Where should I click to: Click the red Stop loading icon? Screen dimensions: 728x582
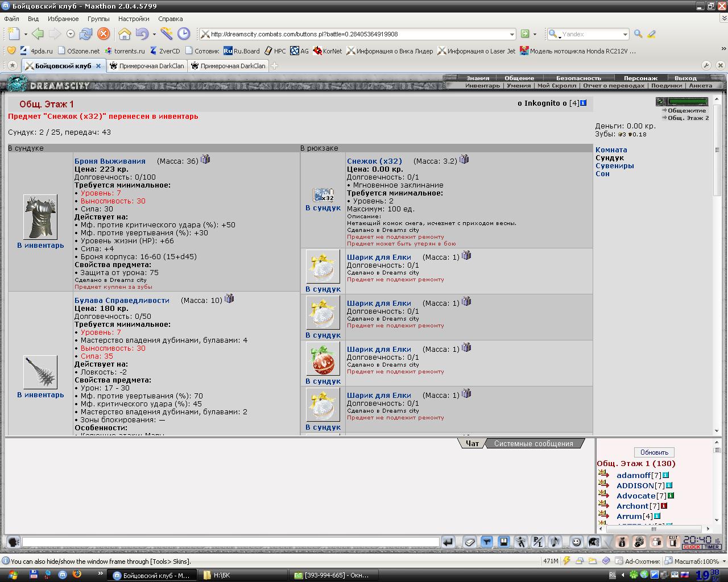coord(104,34)
